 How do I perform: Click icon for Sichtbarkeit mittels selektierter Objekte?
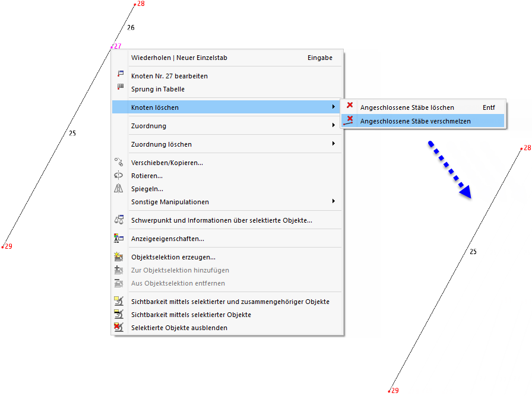pos(118,314)
